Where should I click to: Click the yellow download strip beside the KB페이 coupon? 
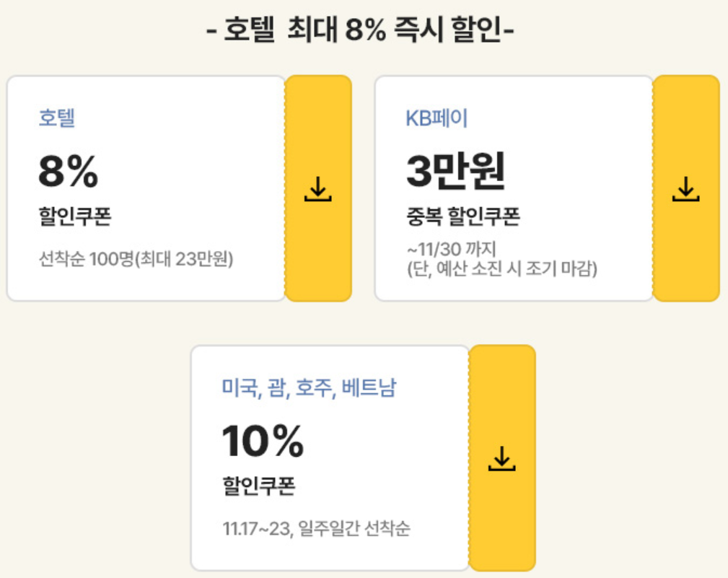coord(686,189)
